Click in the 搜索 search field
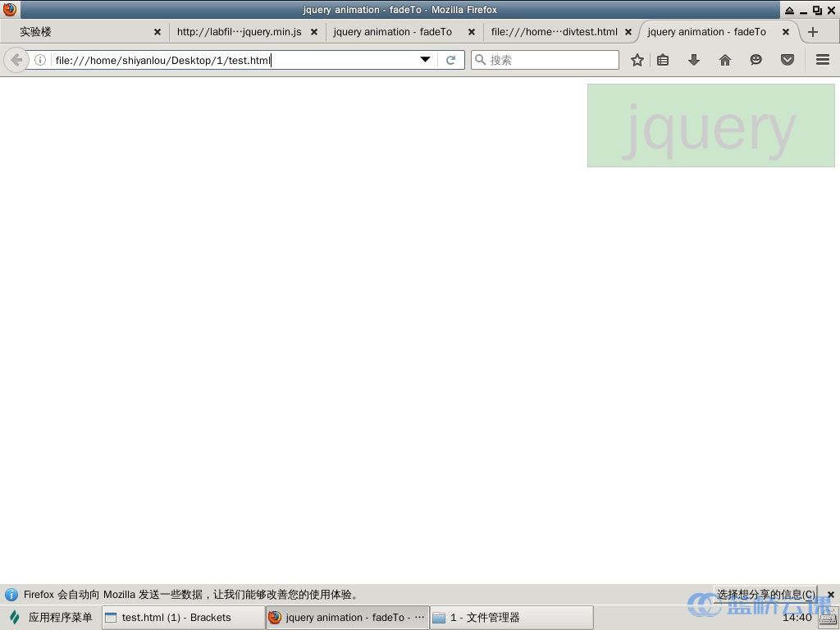840x630 pixels. pos(551,60)
